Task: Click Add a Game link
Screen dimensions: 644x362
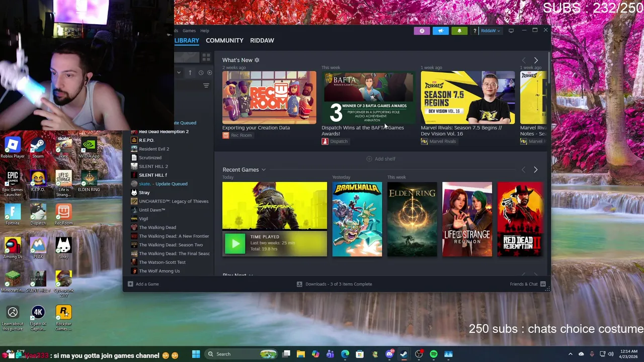Action: point(147,284)
